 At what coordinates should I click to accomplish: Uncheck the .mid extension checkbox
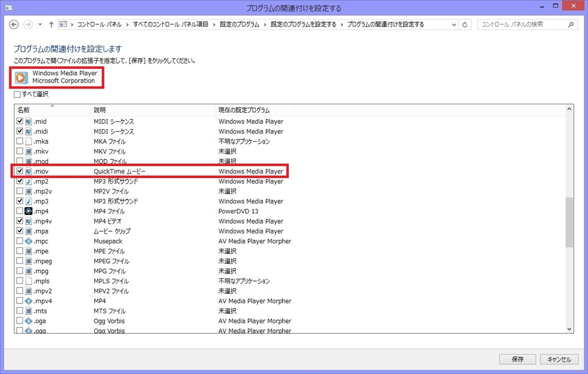click(x=20, y=121)
